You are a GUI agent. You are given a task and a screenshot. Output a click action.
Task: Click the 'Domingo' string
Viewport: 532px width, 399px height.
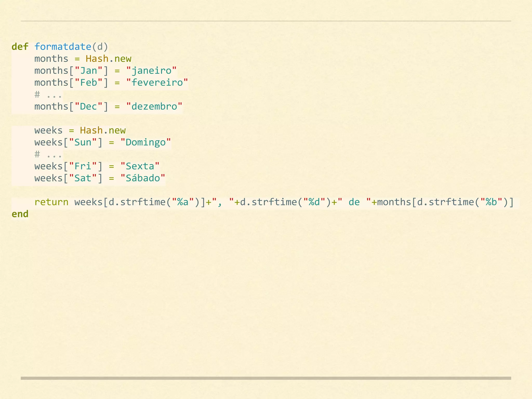(x=146, y=142)
